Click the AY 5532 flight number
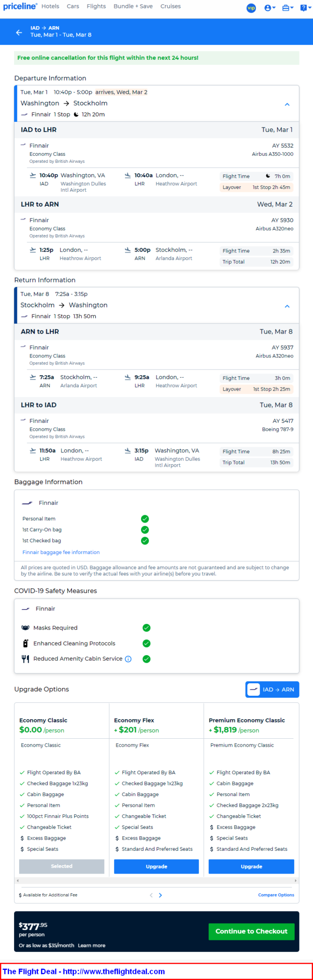This screenshot has width=313, height=980. click(x=283, y=146)
